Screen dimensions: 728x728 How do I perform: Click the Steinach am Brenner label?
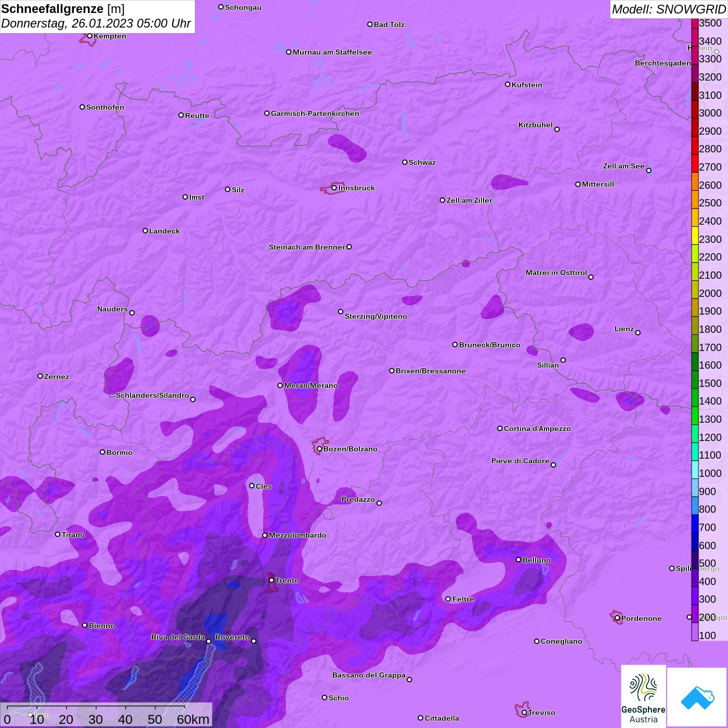pyautogui.click(x=307, y=247)
